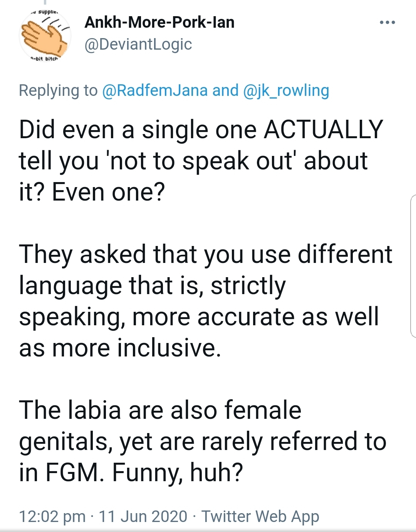Open the @jk_rowling mention link
416x532 pixels.
click(x=286, y=90)
